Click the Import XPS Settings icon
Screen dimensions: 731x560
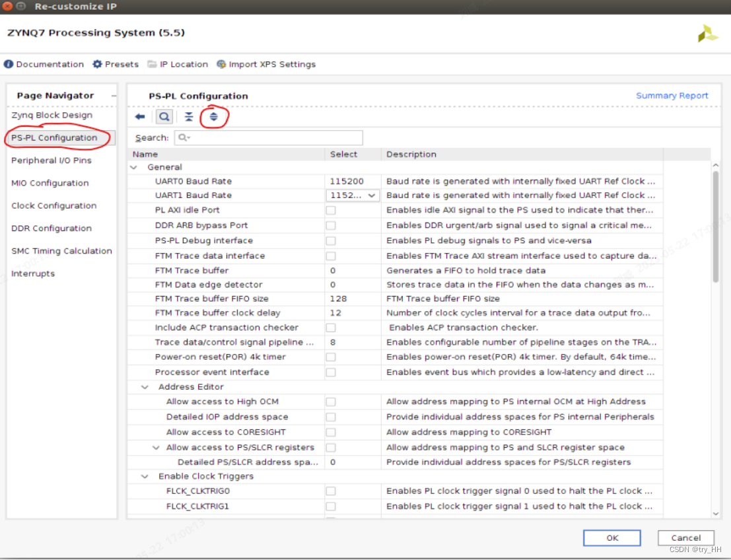221,64
